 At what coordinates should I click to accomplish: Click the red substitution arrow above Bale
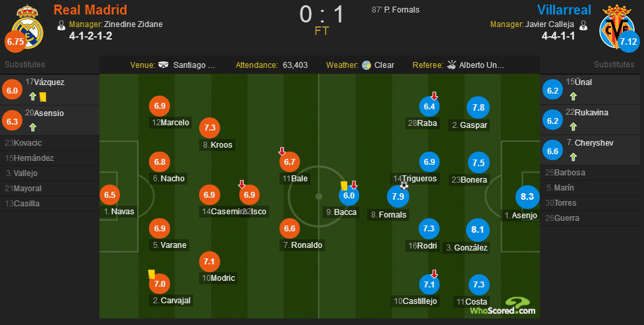pyautogui.click(x=281, y=152)
